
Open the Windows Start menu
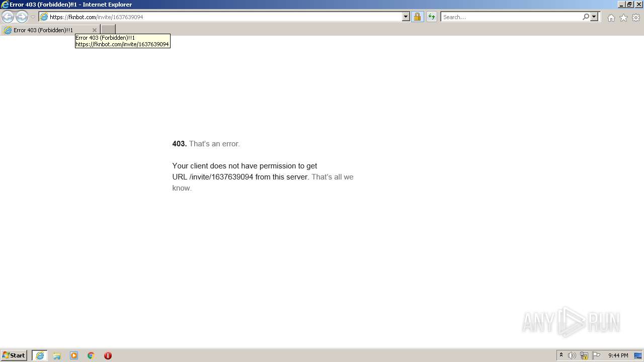14,355
